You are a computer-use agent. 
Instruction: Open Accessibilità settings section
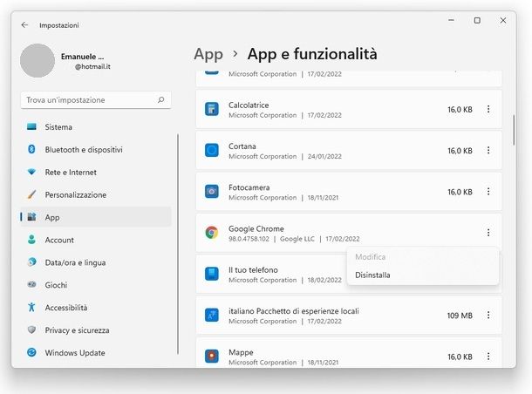coord(96,308)
